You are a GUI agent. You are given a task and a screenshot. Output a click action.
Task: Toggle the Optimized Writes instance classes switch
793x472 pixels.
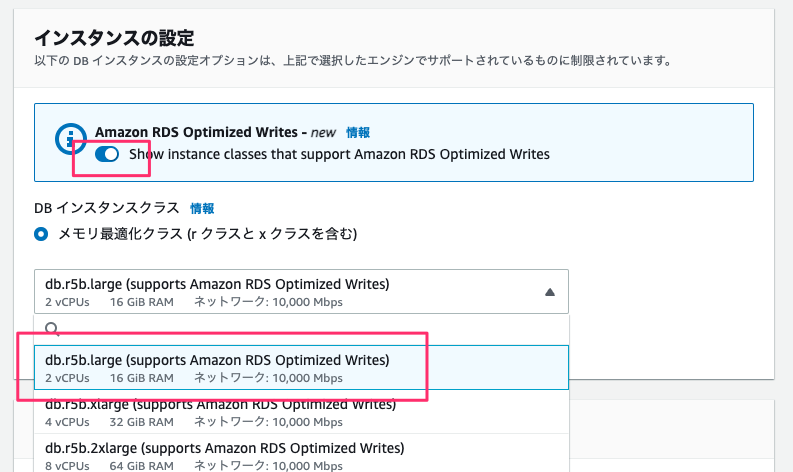pyautogui.click(x=107, y=154)
